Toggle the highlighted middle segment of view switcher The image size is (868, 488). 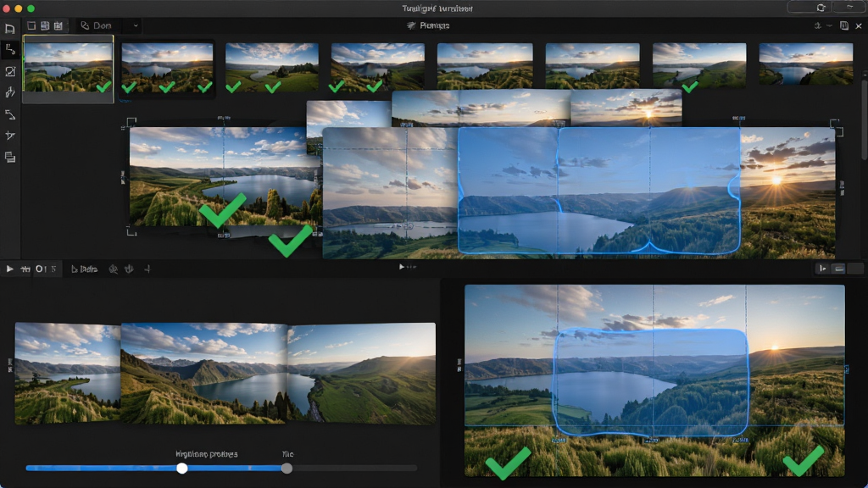[x=839, y=269]
